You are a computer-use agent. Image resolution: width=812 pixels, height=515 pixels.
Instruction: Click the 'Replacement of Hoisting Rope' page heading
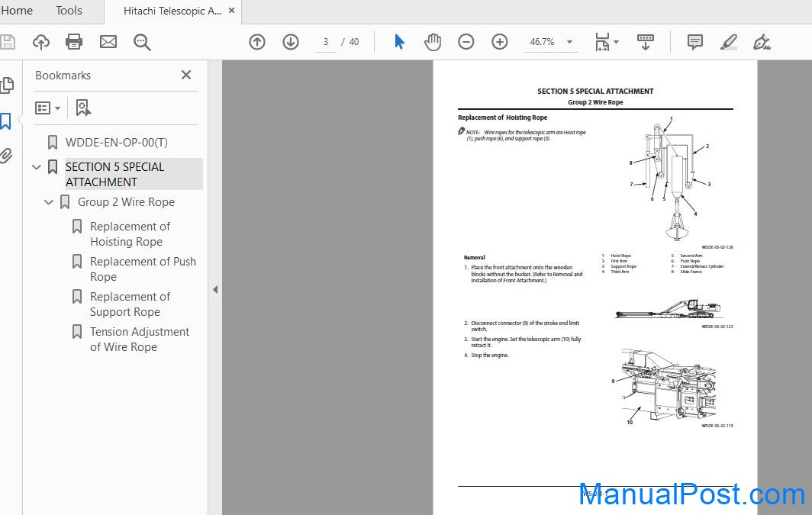click(x=502, y=117)
